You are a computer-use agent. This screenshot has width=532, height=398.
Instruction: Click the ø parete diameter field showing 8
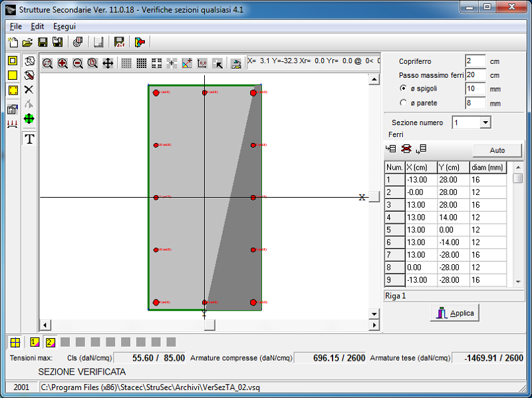(x=475, y=103)
